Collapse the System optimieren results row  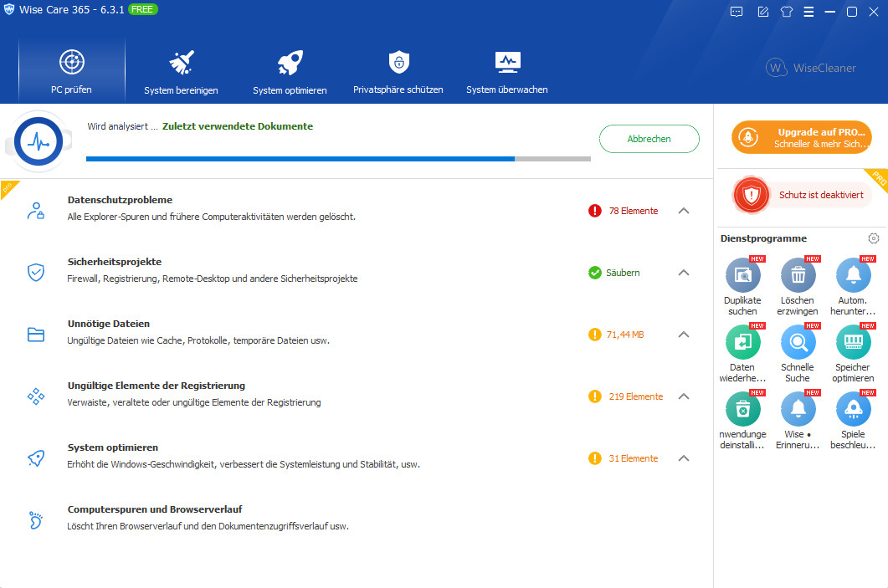coord(684,458)
